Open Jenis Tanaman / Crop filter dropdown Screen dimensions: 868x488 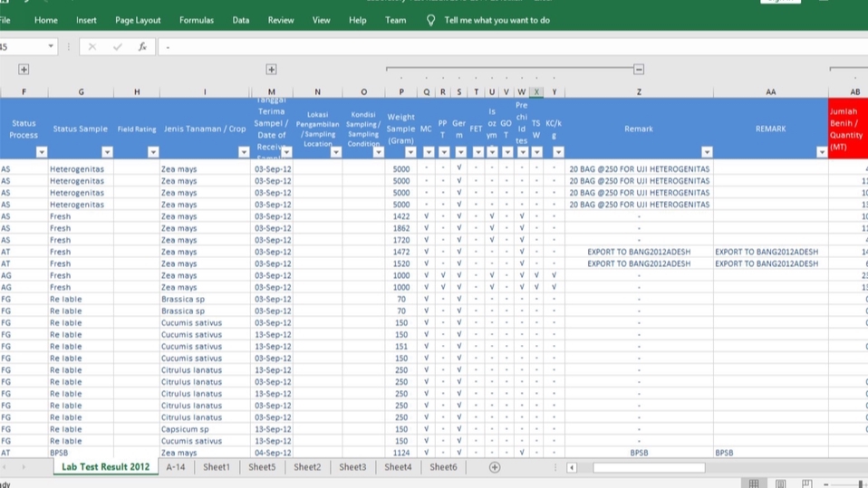[x=244, y=152]
